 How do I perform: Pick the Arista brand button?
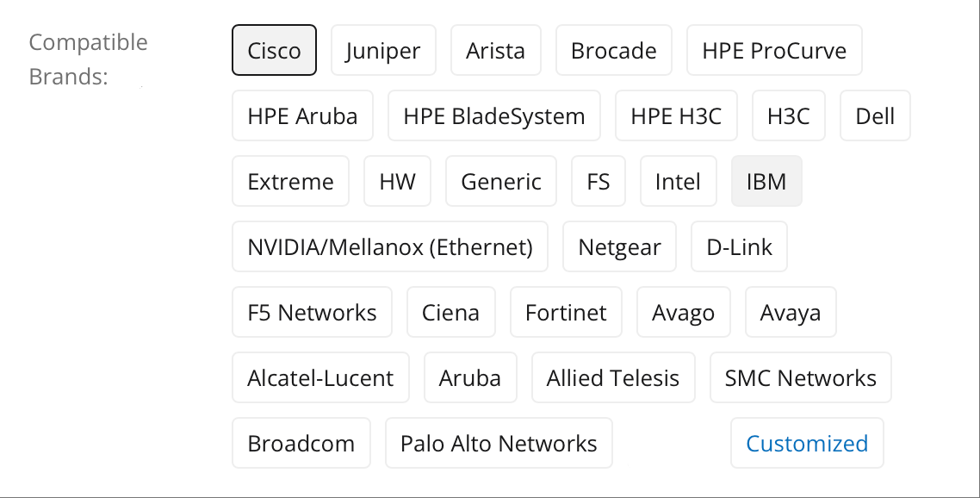click(495, 51)
